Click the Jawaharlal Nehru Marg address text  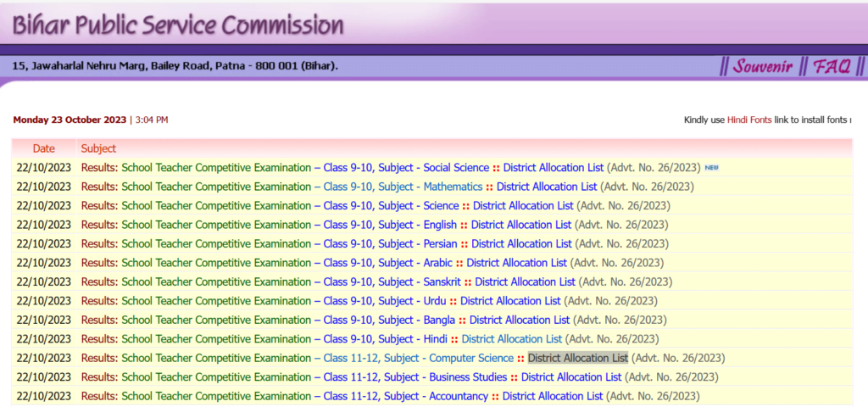coord(175,66)
